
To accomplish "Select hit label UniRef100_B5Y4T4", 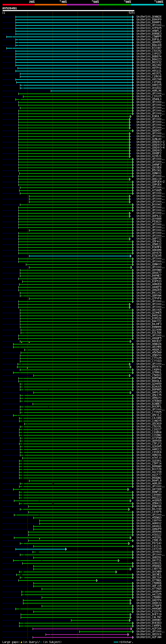I will [x=149, y=367].
